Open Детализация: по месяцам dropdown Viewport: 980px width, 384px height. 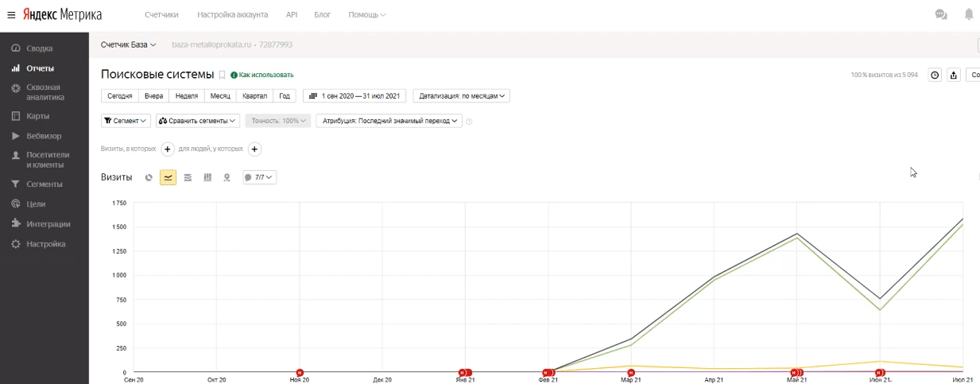pyautogui.click(x=461, y=96)
